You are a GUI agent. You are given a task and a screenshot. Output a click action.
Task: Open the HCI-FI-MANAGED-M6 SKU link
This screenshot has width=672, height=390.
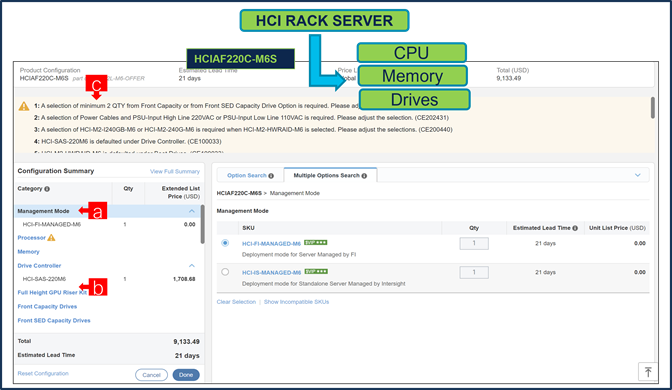271,244
